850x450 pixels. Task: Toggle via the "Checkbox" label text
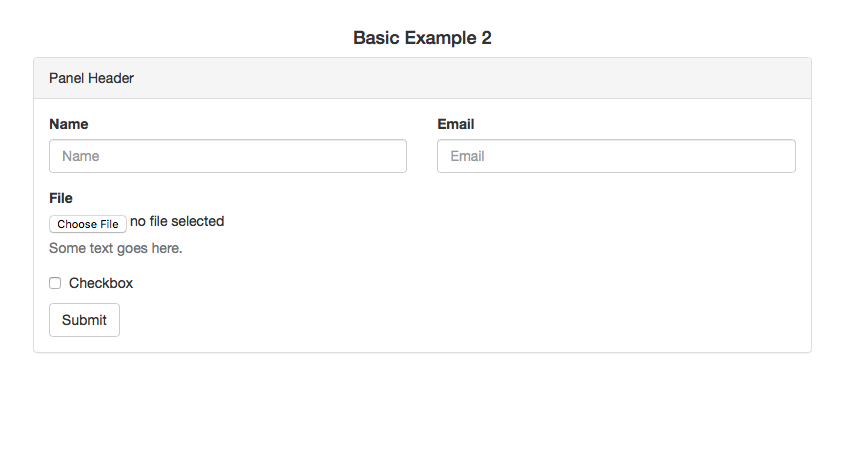point(101,283)
